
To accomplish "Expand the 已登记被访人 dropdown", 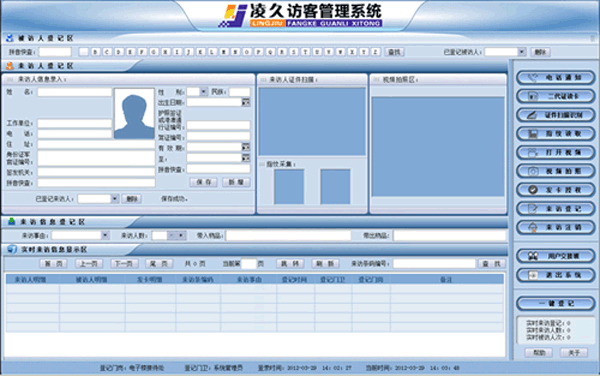I will pos(521,52).
